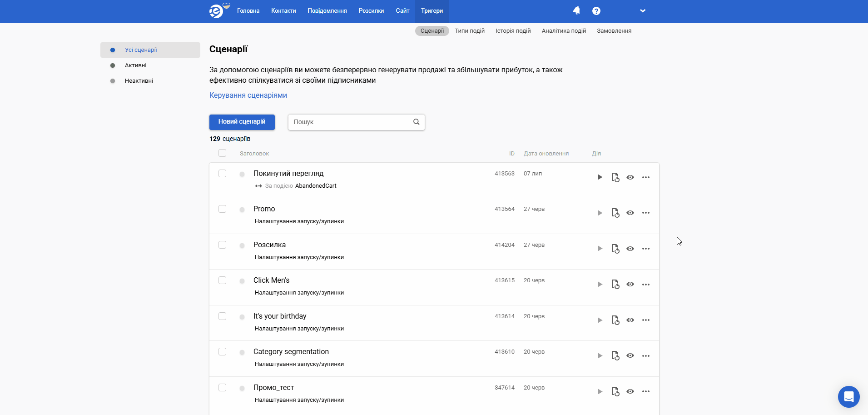
Task: View the Розсилка scenario
Action: [x=630, y=249]
